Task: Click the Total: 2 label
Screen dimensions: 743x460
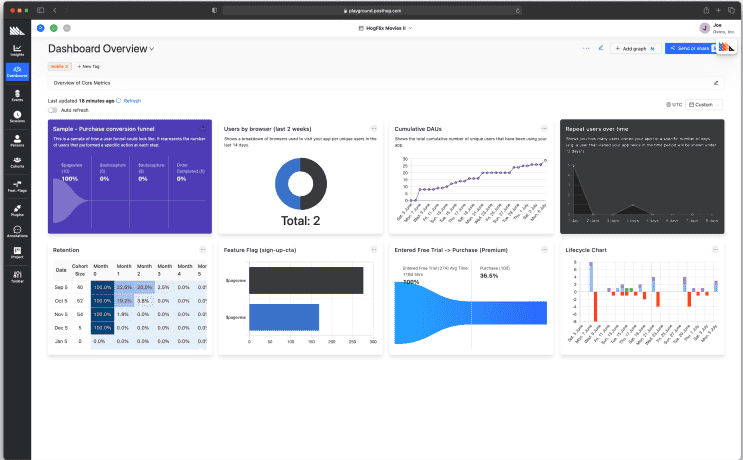Action: click(300, 221)
